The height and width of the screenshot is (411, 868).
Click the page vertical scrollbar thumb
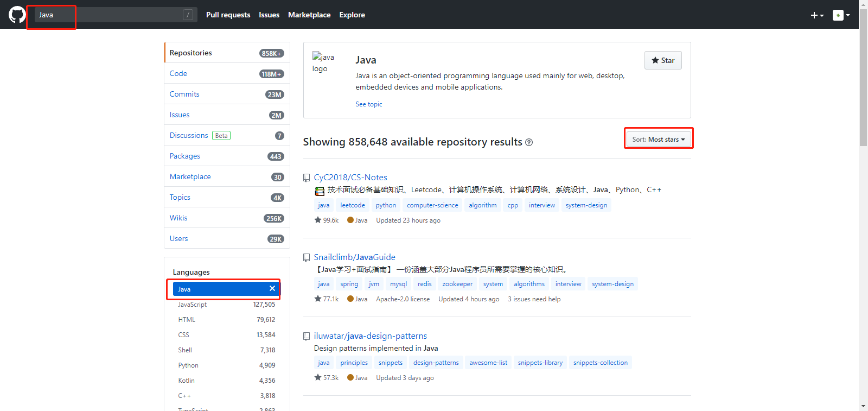863,77
